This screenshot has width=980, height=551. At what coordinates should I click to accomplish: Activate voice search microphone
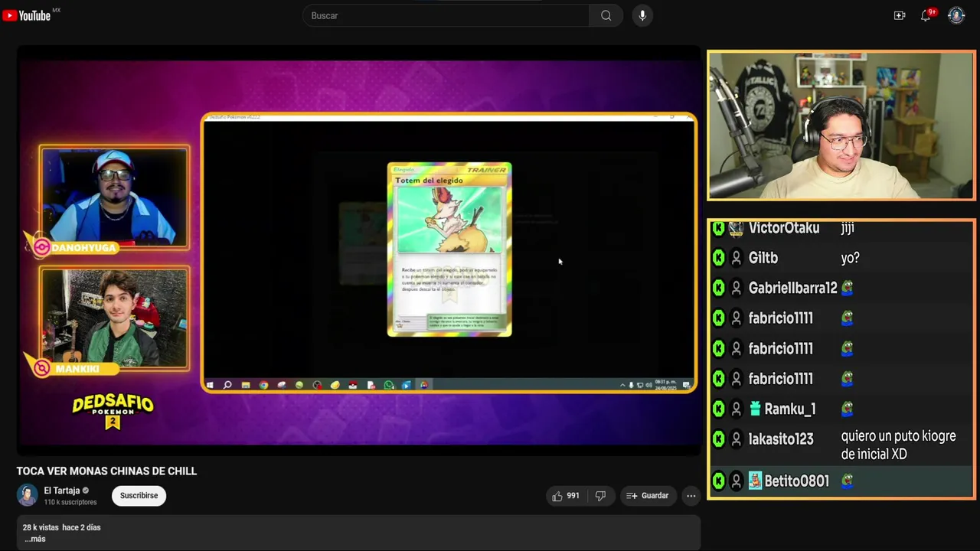coord(642,15)
